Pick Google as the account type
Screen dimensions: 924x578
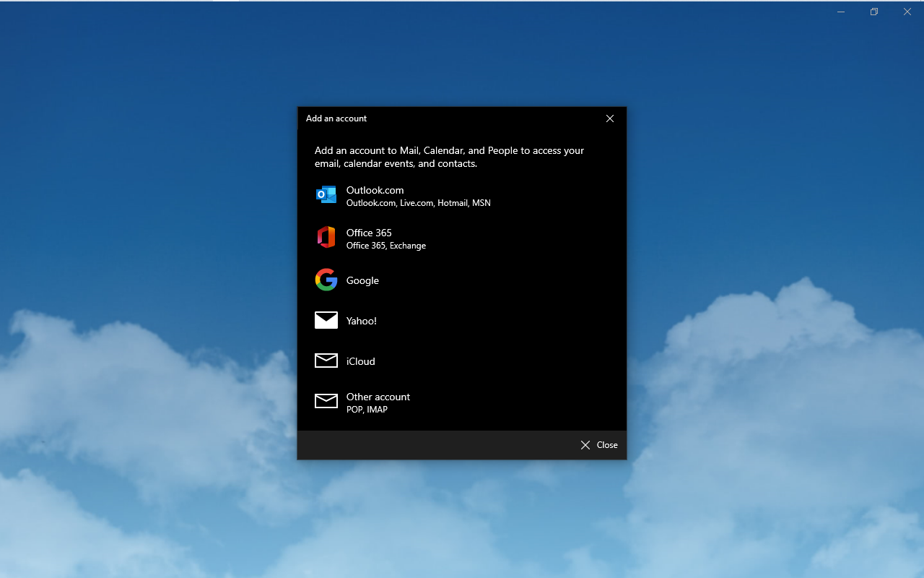362,280
